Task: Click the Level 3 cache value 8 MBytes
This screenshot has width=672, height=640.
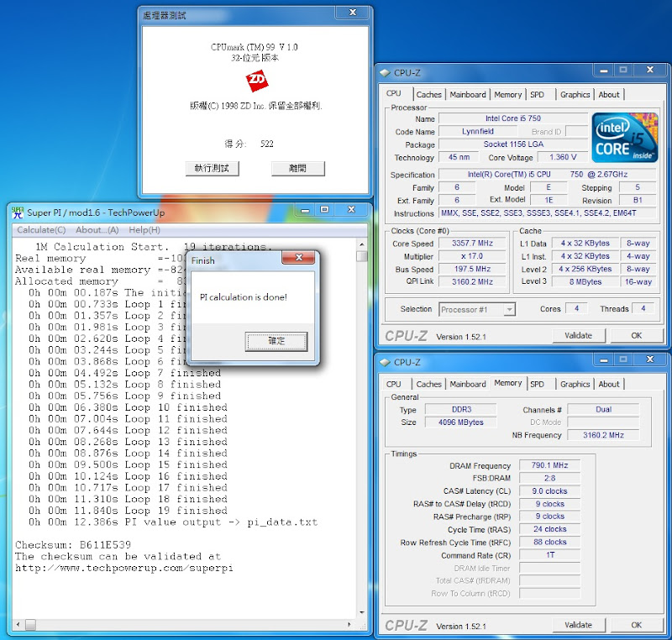Action: tap(585, 282)
